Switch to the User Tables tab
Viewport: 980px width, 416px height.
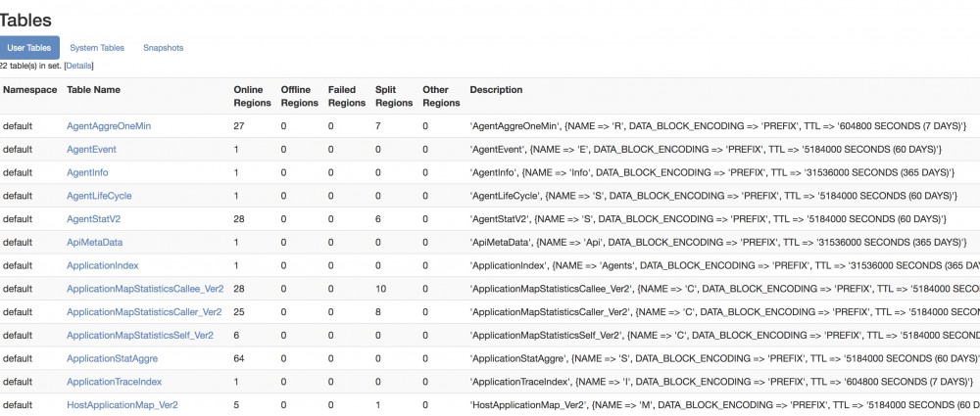point(29,48)
